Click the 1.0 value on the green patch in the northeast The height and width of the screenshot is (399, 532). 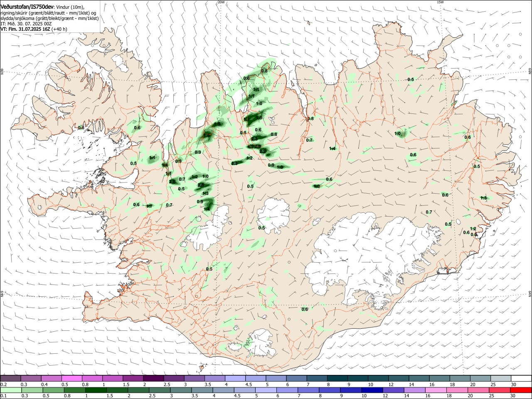point(397,134)
